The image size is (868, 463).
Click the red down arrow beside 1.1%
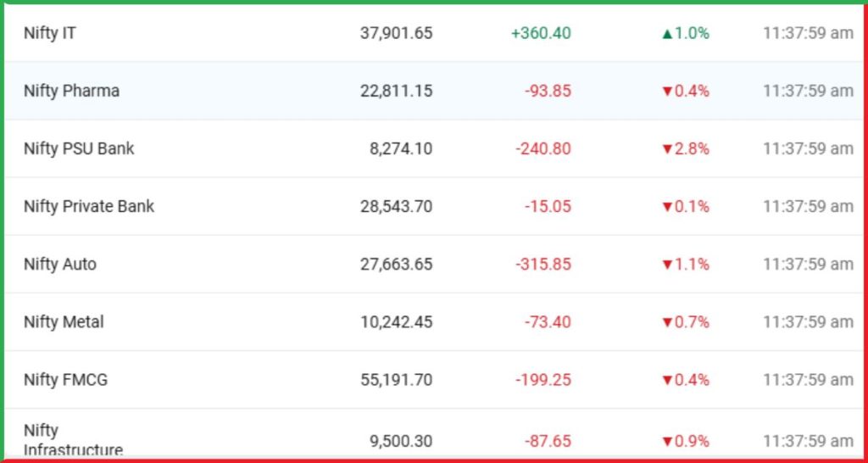[666, 265]
